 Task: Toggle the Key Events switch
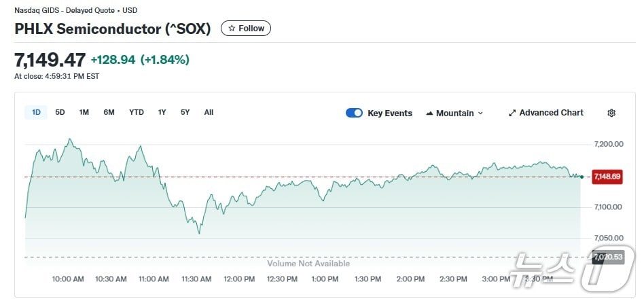tap(354, 113)
